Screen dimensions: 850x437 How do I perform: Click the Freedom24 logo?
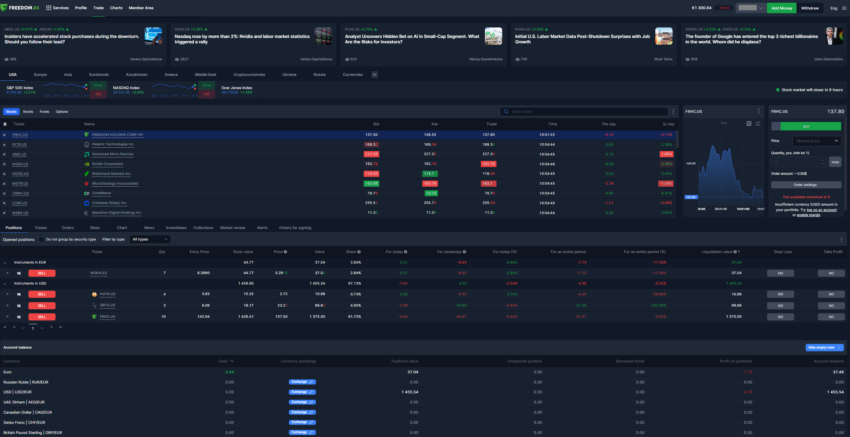(x=20, y=8)
